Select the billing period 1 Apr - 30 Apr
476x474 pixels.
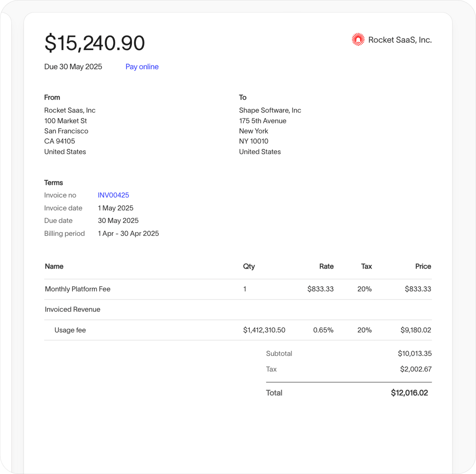point(128,233)
